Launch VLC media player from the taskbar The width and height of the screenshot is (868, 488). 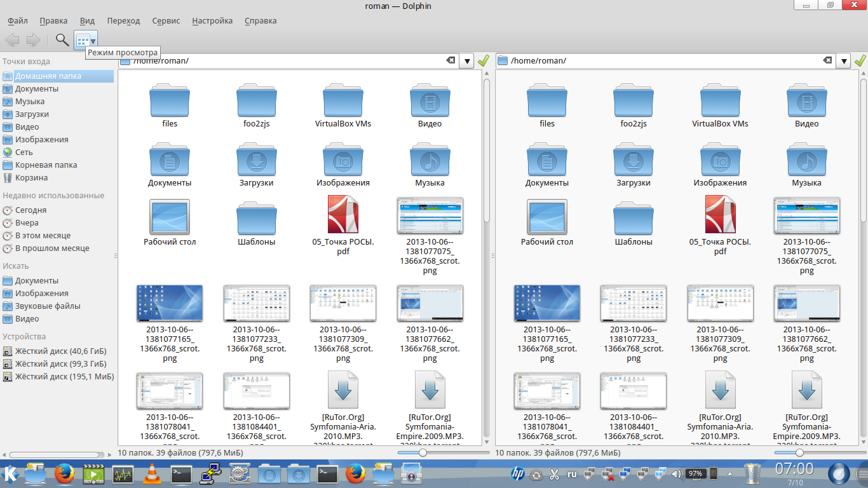click(x=151, y=474)
